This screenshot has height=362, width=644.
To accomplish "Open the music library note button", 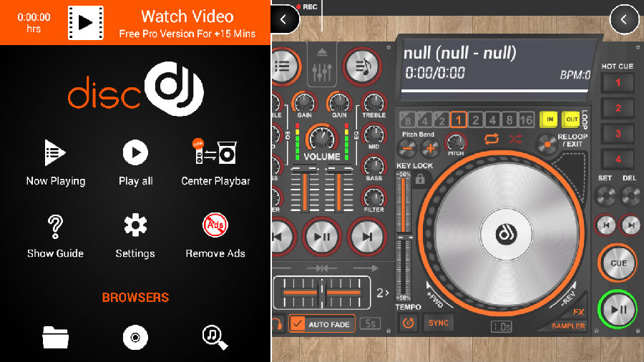I will pos(362,66).
